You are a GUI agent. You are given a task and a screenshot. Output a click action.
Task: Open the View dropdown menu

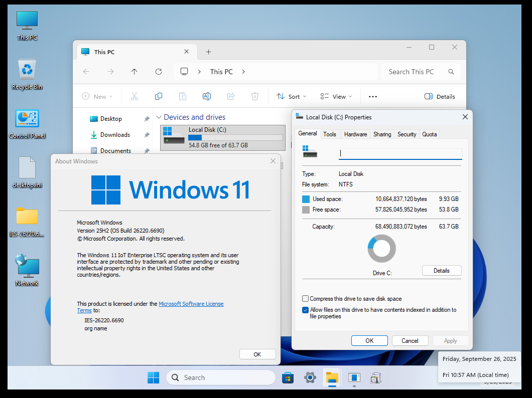pyautogui.click(x=336, y=97)
